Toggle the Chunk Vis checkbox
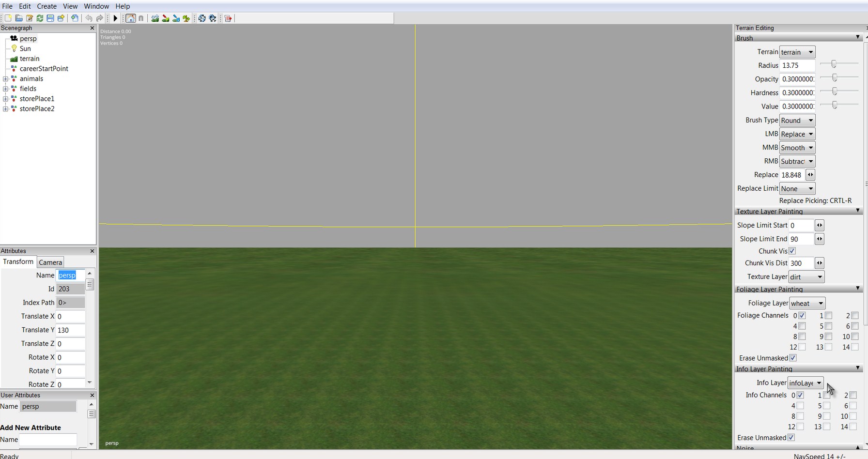868x459 pixels. (x=792, y=251)
